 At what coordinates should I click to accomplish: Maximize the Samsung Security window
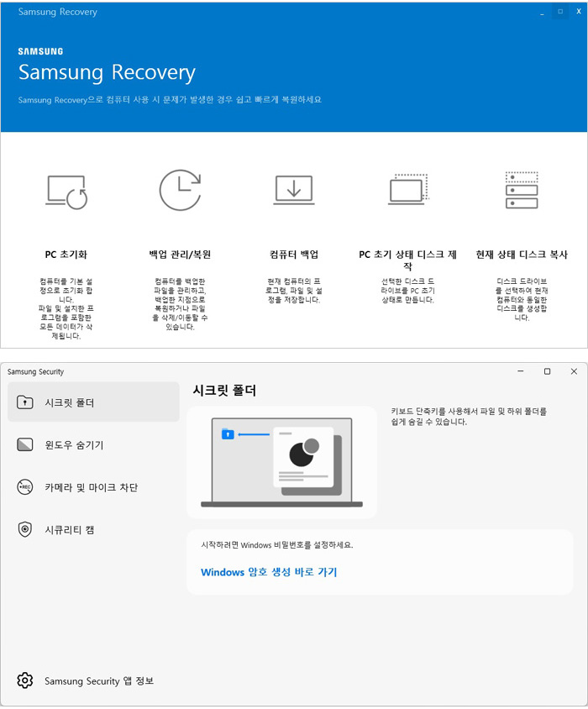[548, 371]
